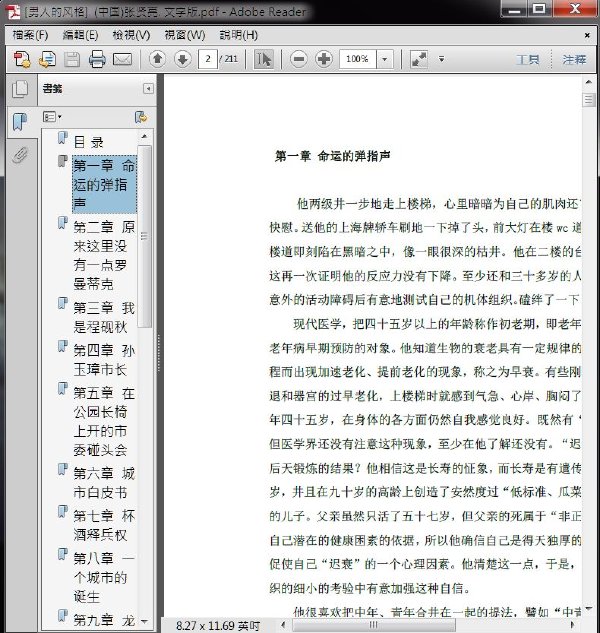The width and height of the screenshot is (600, 633).
Task: Click the Adobe Reader title bar icon
Action: pyautogui.click(x=14, y=12)
